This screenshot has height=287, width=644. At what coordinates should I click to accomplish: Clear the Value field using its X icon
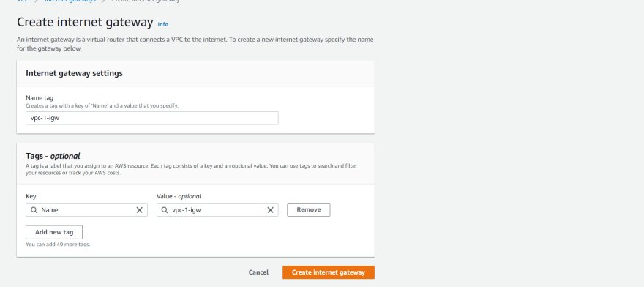tap(270, 209)
